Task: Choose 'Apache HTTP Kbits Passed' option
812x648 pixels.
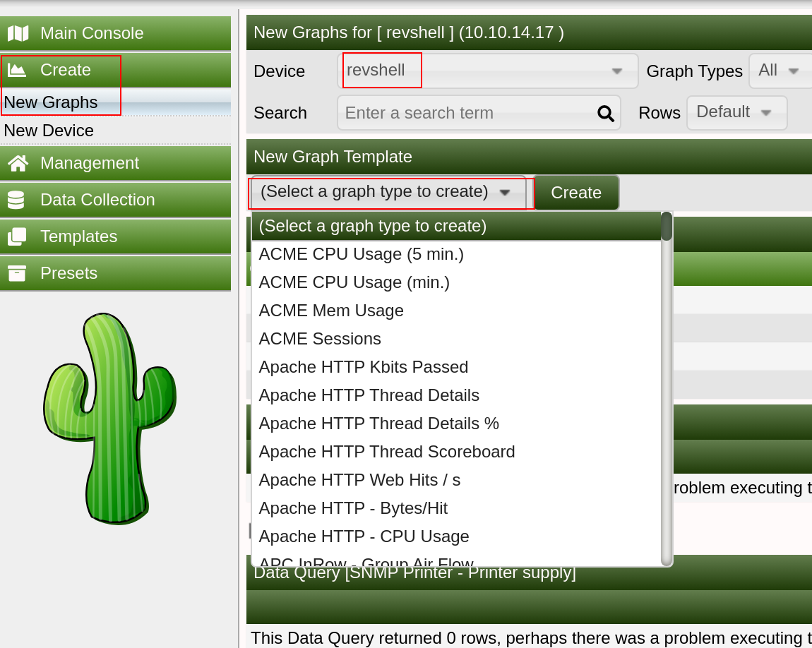Action: (456, 367)
